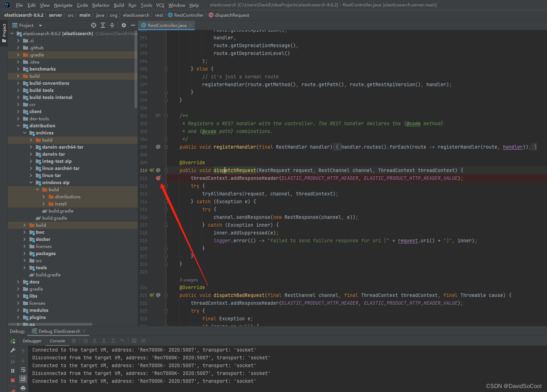Click Resume Program icon
The image size is (547, 392).
(x=13, y=361)
